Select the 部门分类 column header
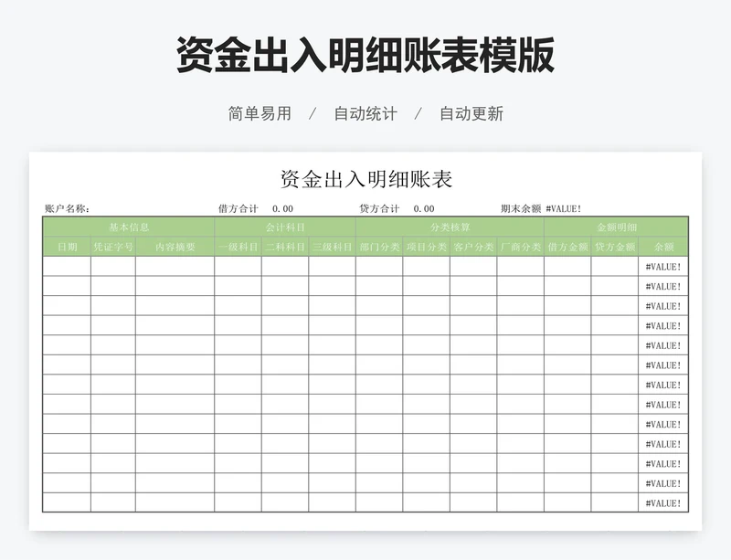 tap(379, 248)
